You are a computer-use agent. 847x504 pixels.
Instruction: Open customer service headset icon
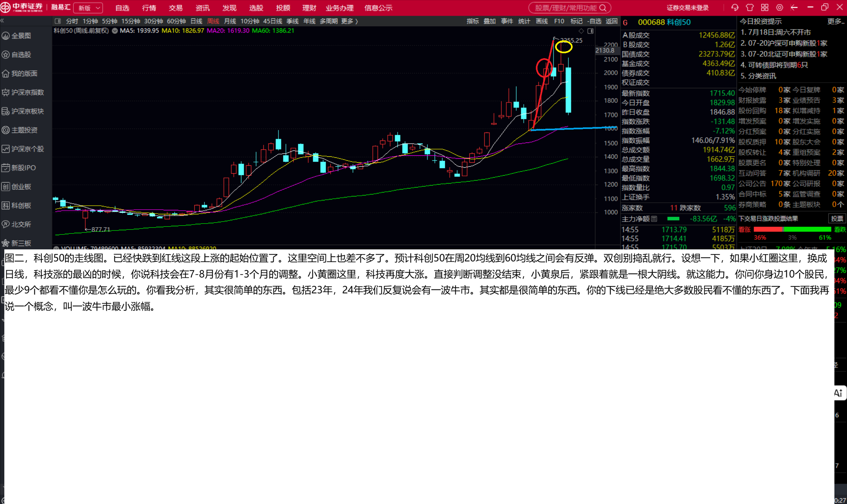(735, 8)
